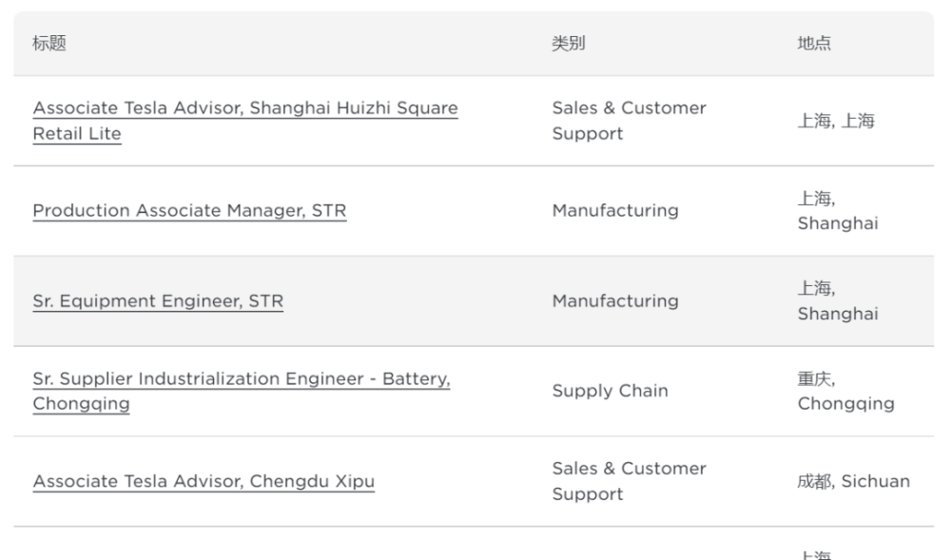Click the 重庆, Chongqing location cell
This screenshot has height=560, width=951.
point(844,391)
